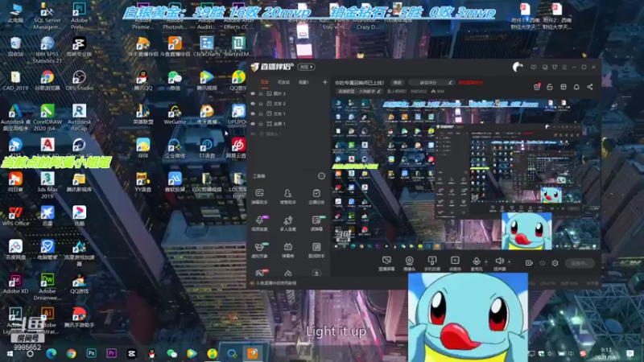Expand microphone options arrow
Viewport: 644px width, 362px height.
click(486, 261)
